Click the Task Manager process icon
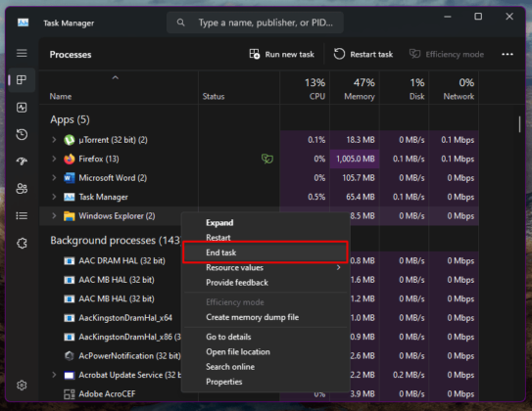The image size is (532, 411). tap(70, 197)
